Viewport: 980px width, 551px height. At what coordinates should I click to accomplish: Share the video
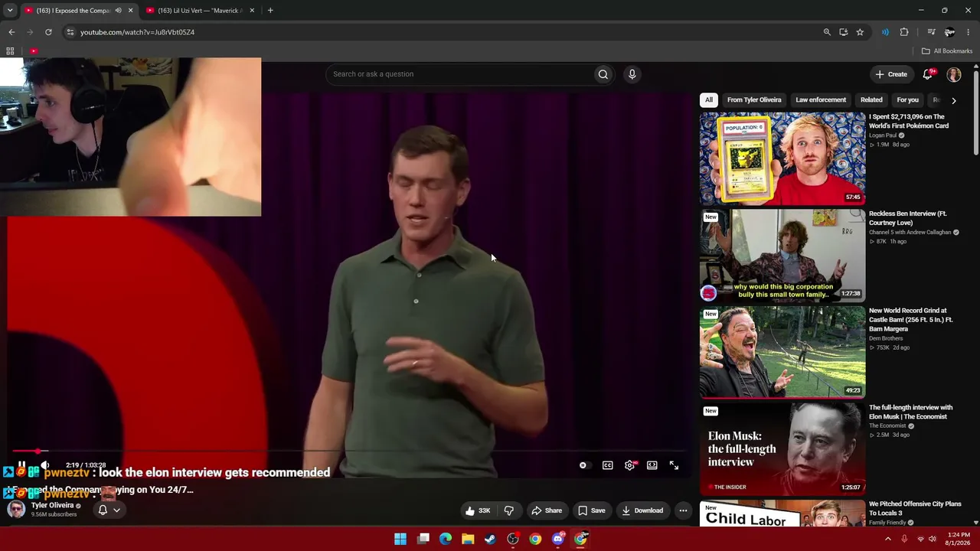[547, 510]
